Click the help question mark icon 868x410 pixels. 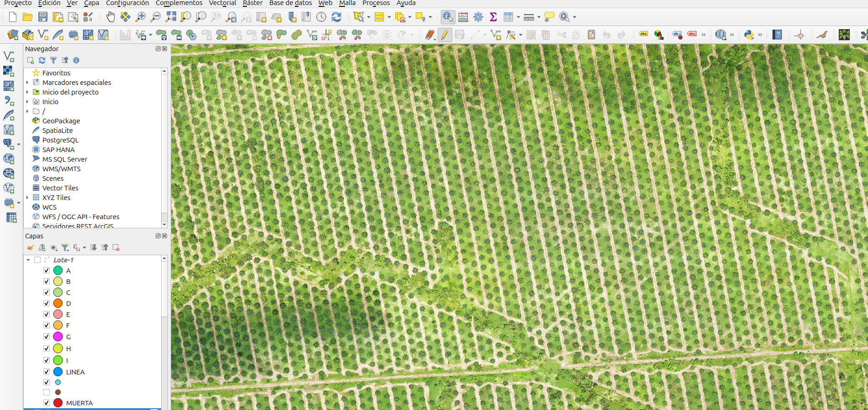coord(777,35)
